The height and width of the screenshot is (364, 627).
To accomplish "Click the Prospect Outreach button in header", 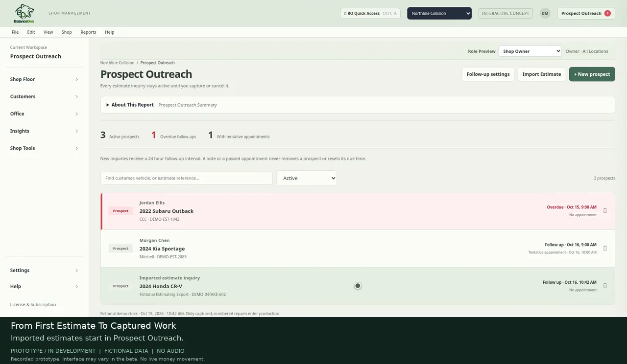I will pos(586,13).
